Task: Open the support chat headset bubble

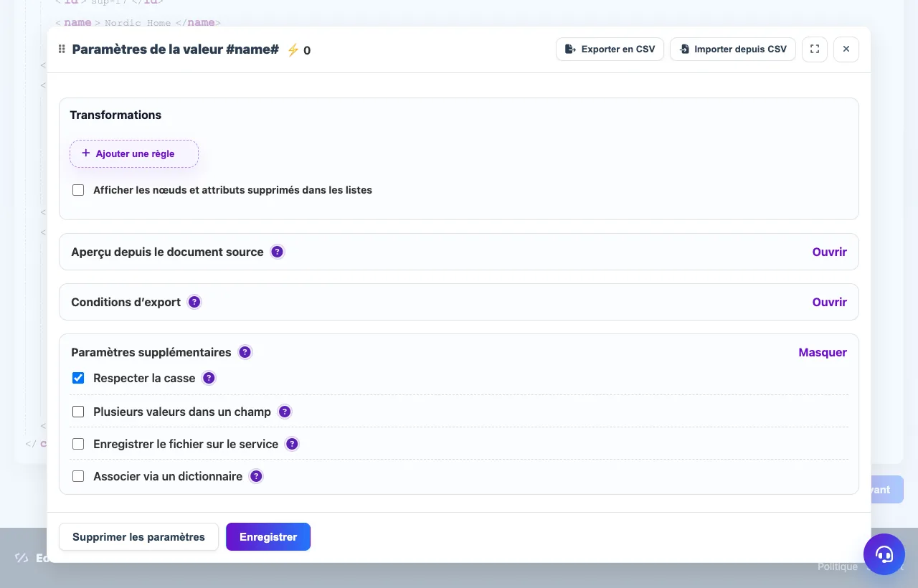Action: (884, 554)
